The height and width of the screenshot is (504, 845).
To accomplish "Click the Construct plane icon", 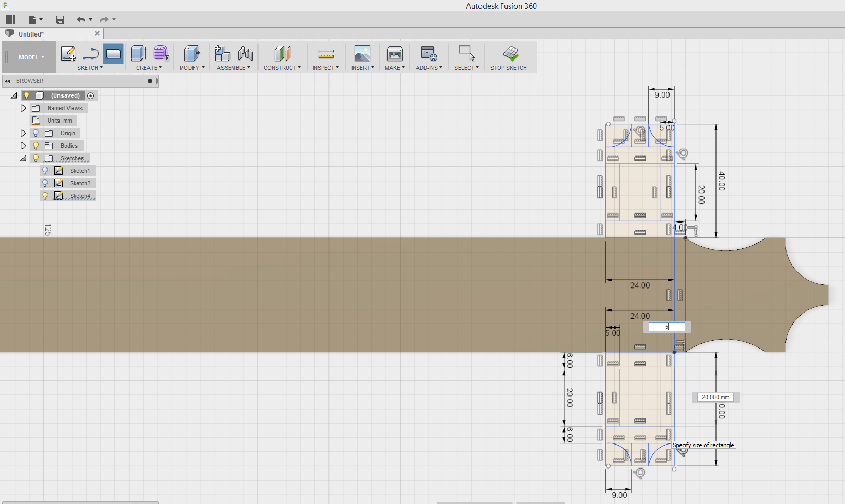I will click(282, 54).
